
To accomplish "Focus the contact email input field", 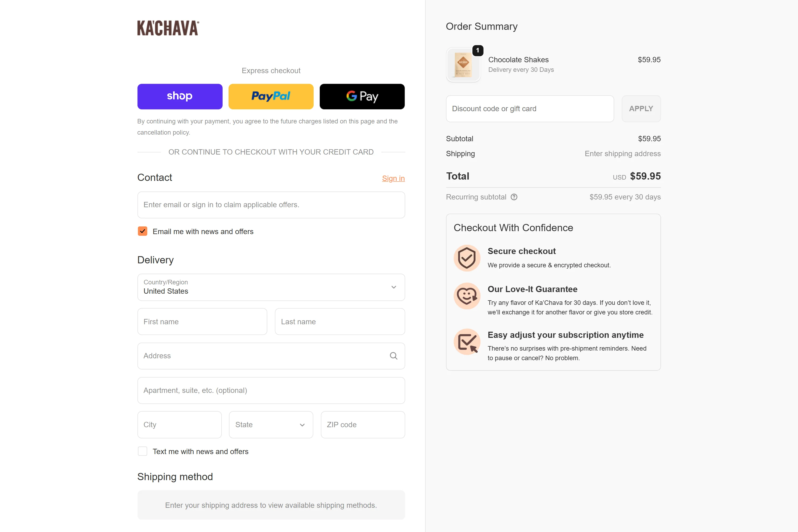I will pyautogui.click(x=271, y=205).
